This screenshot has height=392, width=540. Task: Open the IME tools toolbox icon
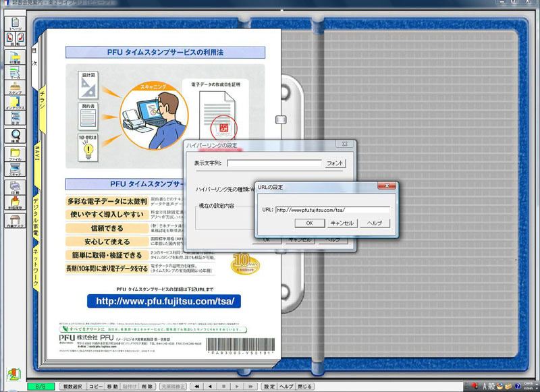click(x=508, y=386)
